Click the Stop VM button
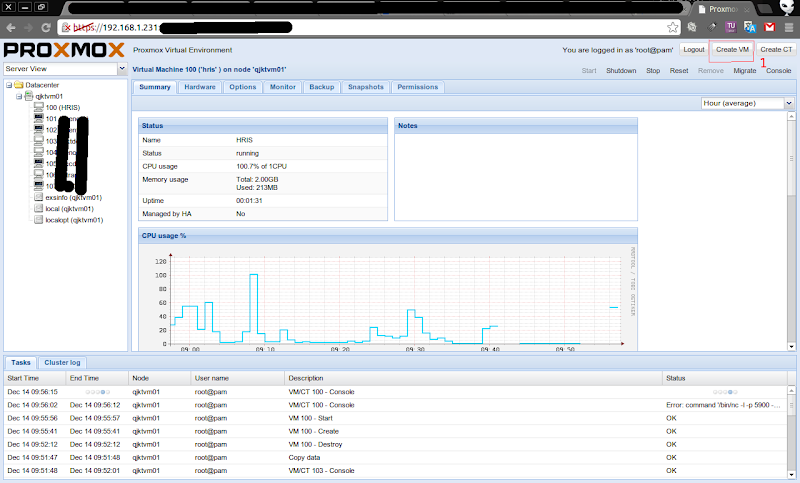The width and height of the screenshot is (800, 483). tap(653, 71)
